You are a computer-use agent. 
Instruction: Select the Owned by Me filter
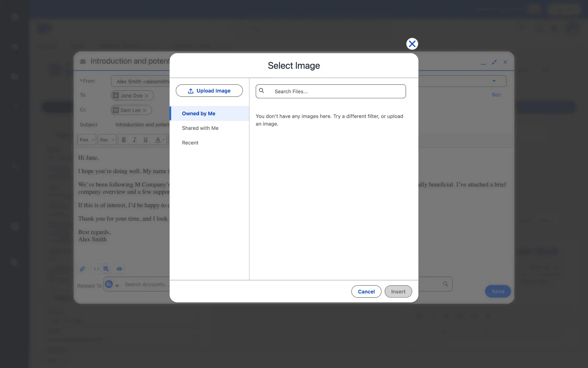[198, 113]
